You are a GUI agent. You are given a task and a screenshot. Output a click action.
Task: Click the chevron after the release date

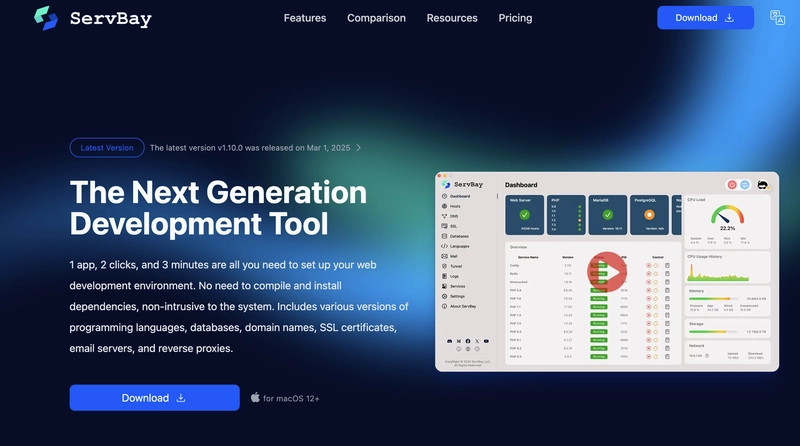click(x=359, y=147)
